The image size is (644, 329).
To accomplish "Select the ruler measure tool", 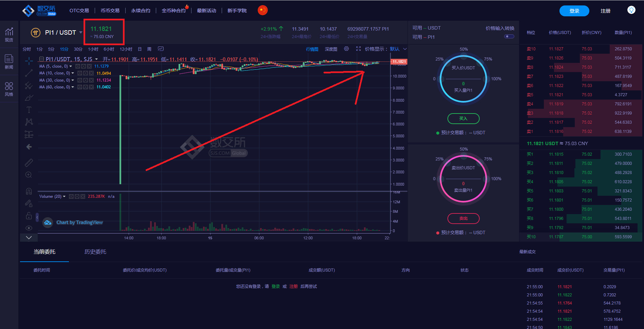I will coord(29,162).
